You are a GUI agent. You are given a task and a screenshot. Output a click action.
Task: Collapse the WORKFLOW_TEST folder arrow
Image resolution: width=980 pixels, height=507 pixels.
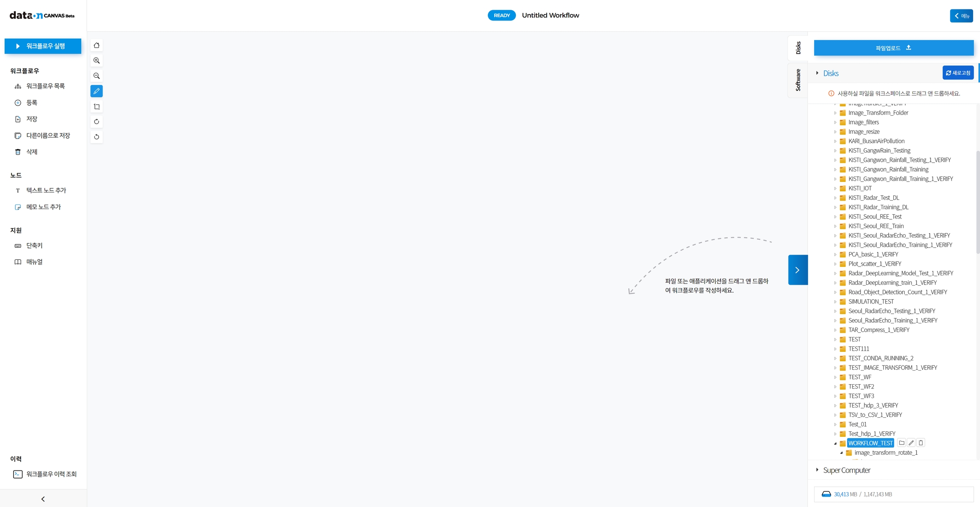tap(835, 443)
